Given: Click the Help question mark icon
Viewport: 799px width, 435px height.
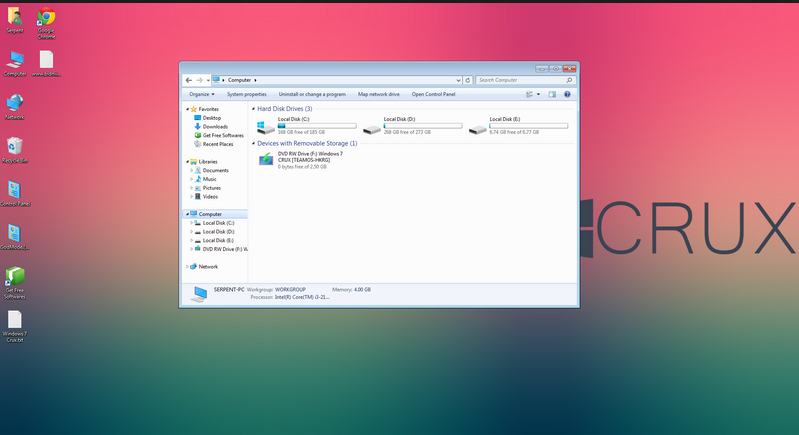Looking at the screenshot, I should 567,94.
